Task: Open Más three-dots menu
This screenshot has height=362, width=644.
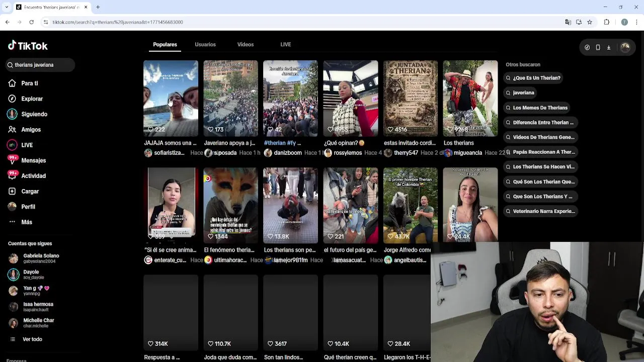Action: [12, 222]
